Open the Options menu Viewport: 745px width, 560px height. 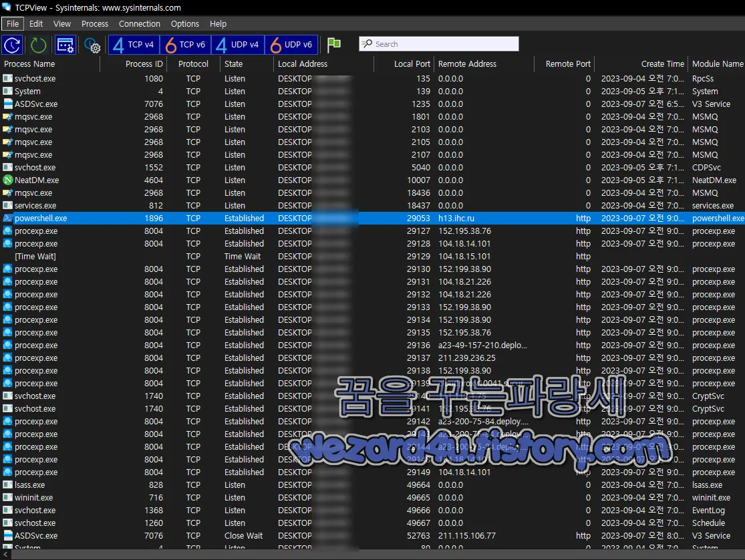coord(184,23)
